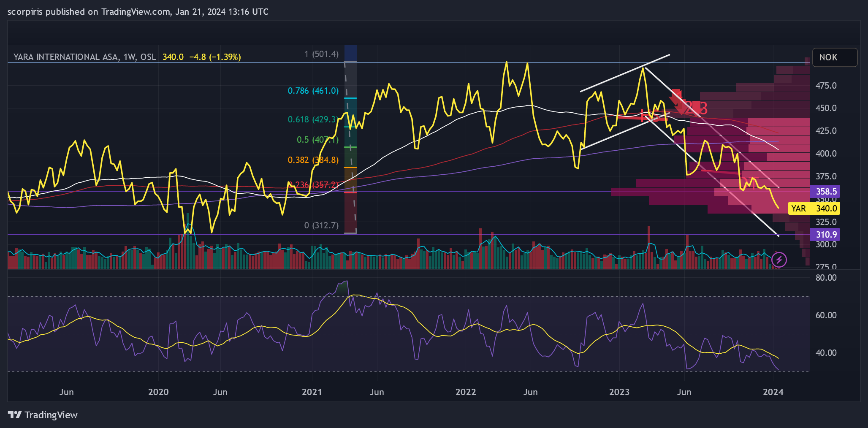This screenshot has height=428, width=868.
Task: Click the 310.9 purple price label
Action: [x=825, y=235]
